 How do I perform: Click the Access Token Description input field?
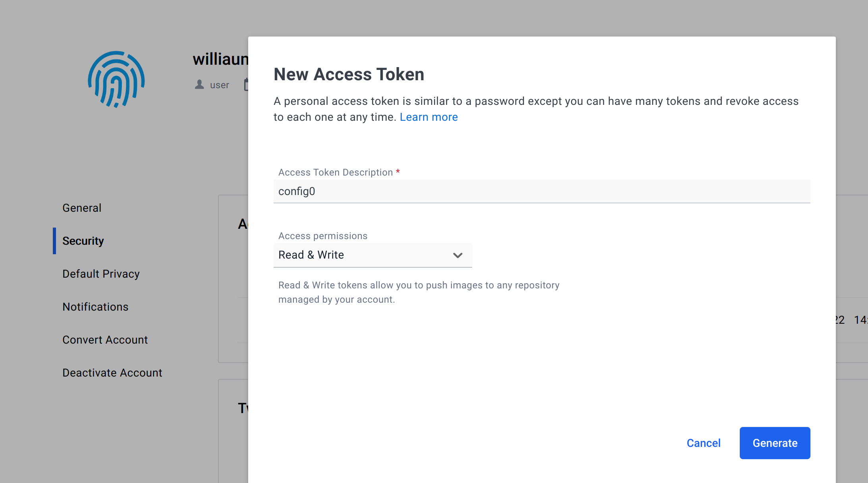tap(542, 191)
